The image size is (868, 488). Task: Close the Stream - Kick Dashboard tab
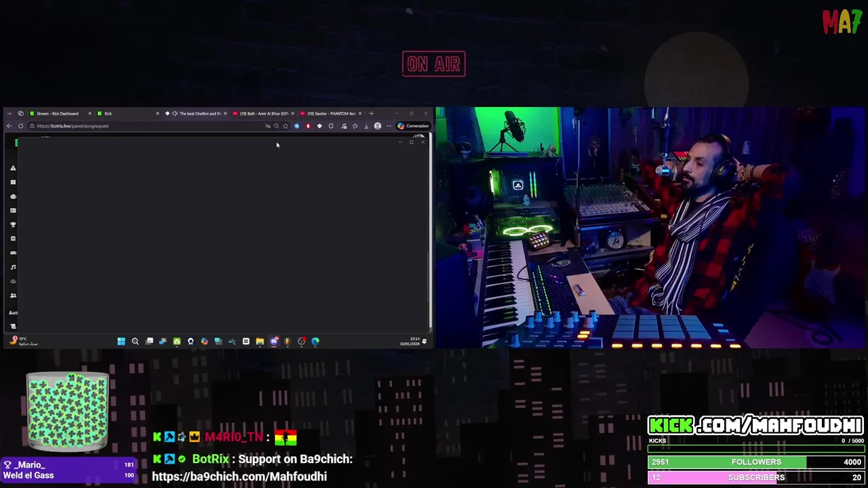[x=90, y=113]
